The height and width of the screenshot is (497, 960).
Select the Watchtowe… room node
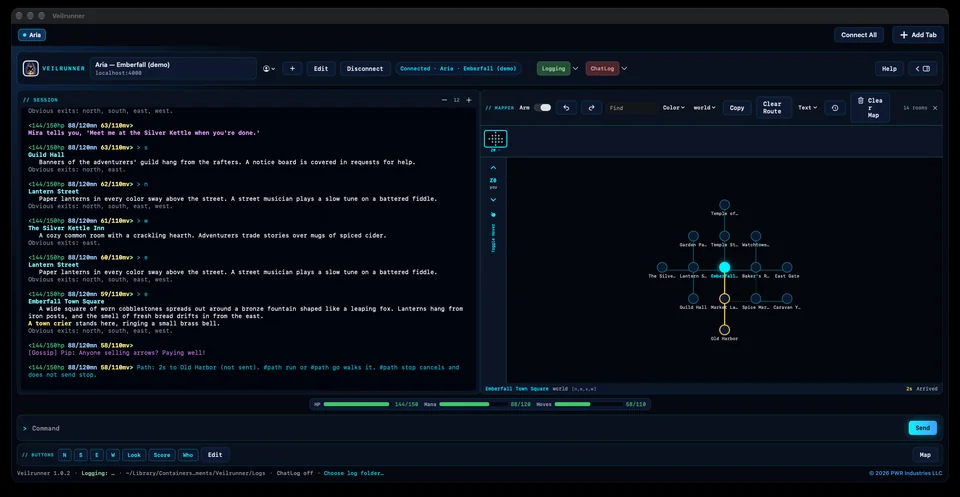tap(756, 236)
